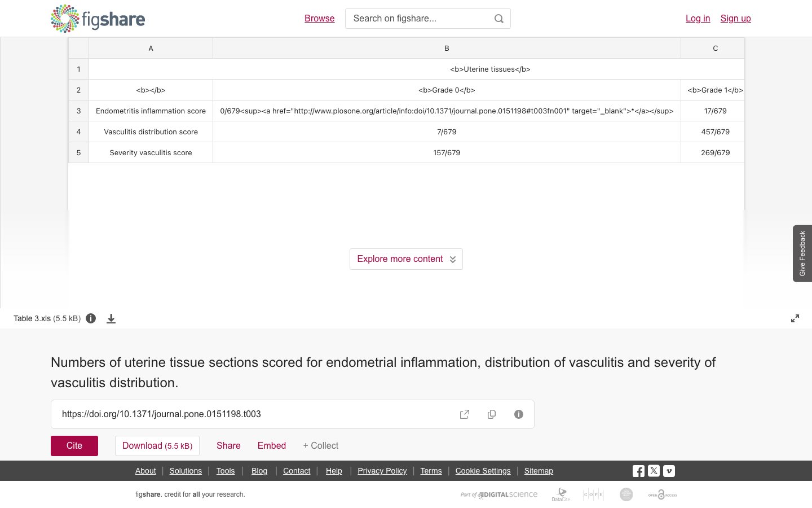Click the 7/679 cell

coord(447,132)
